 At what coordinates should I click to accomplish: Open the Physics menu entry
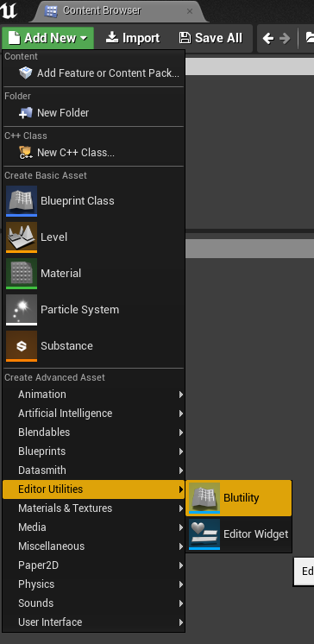coord(93,584)
